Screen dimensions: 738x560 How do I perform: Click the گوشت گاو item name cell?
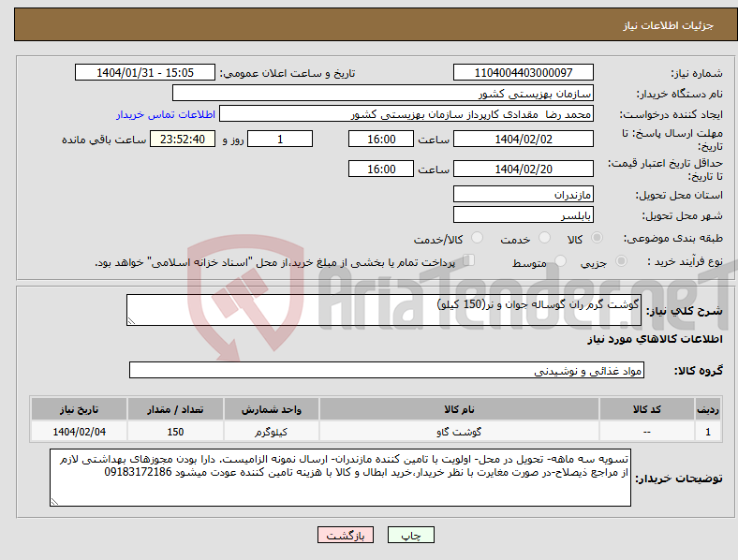pos(459,431)
